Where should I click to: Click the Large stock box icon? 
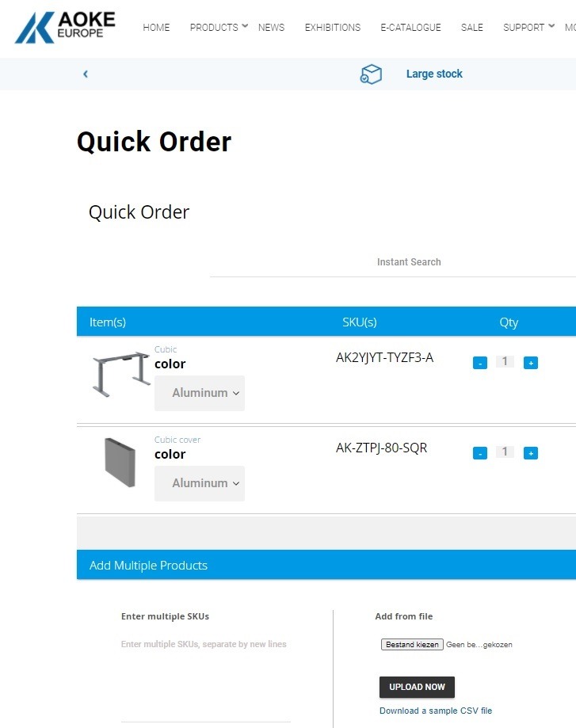click(371, 74)
